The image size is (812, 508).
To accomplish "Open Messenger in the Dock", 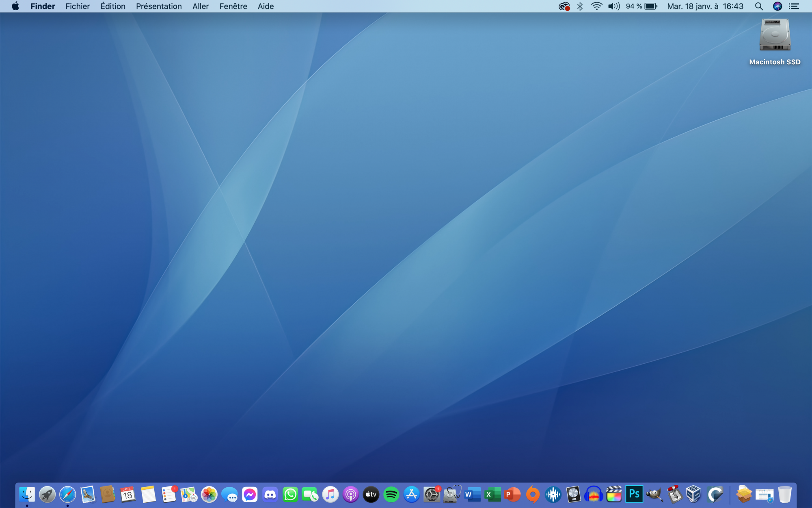I will [250, 495].
